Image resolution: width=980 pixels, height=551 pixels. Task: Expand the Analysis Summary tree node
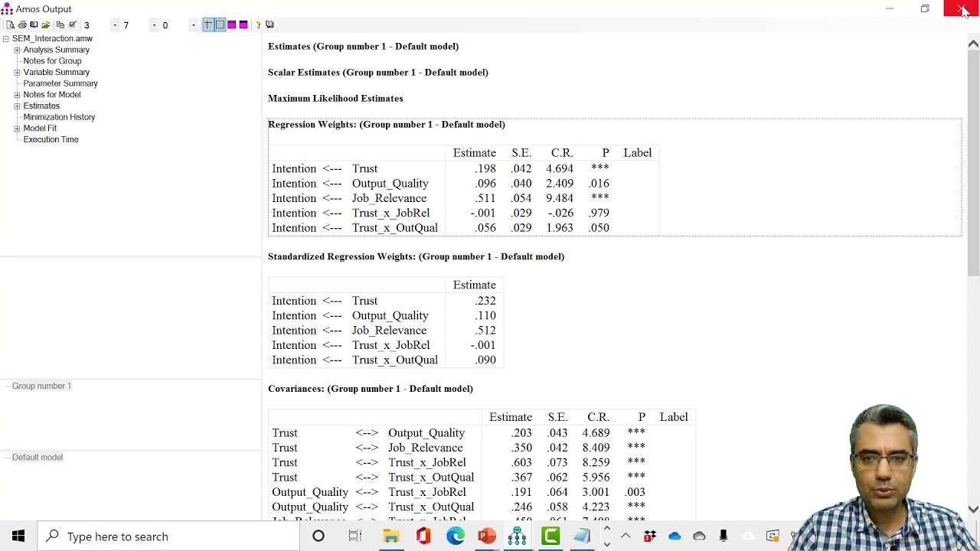17,50
